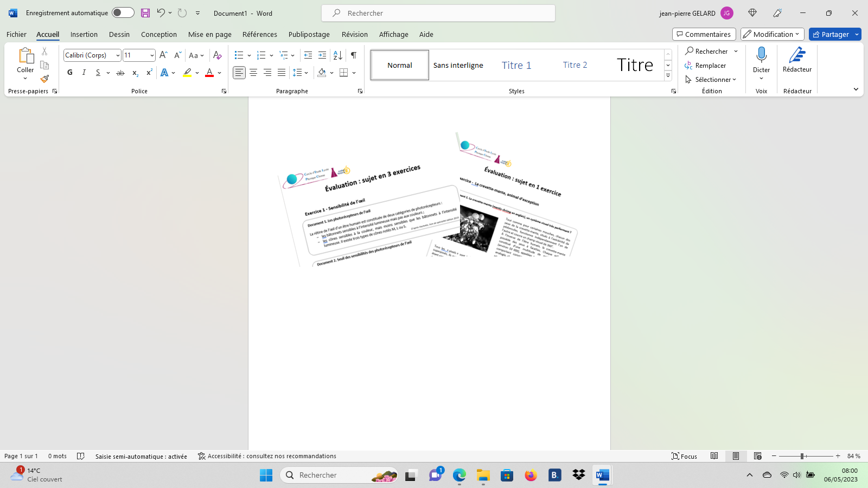Expand the font size dropdown
The width and height of the screenshot is (868, 488).
click(152, 55)
